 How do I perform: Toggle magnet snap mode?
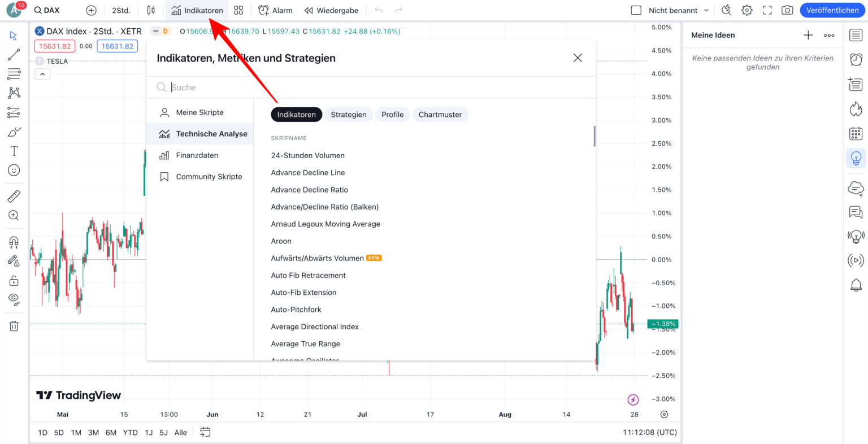pyautogui.click(x=14, y=242)
